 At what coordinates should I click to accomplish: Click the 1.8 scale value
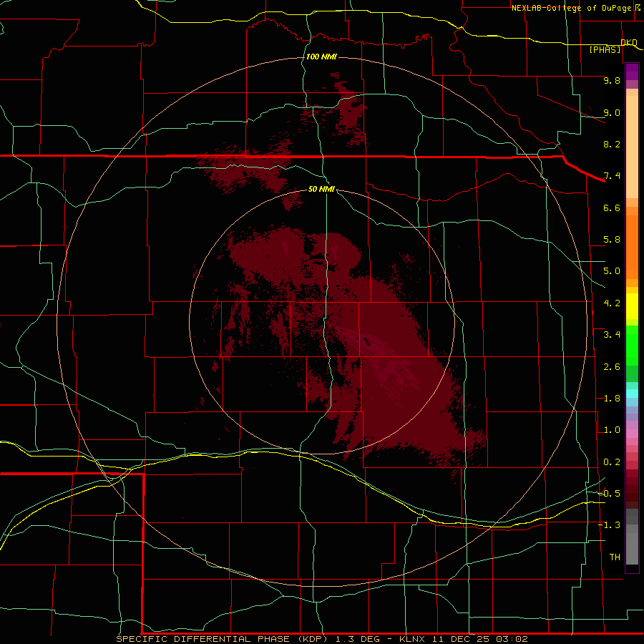point(612,399)
